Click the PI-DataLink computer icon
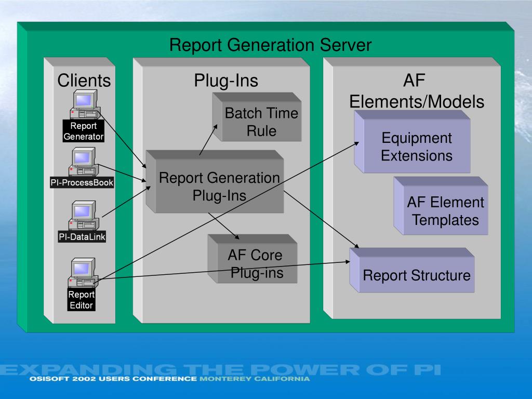This screenshot has width=532, height=399. point(84,216)
